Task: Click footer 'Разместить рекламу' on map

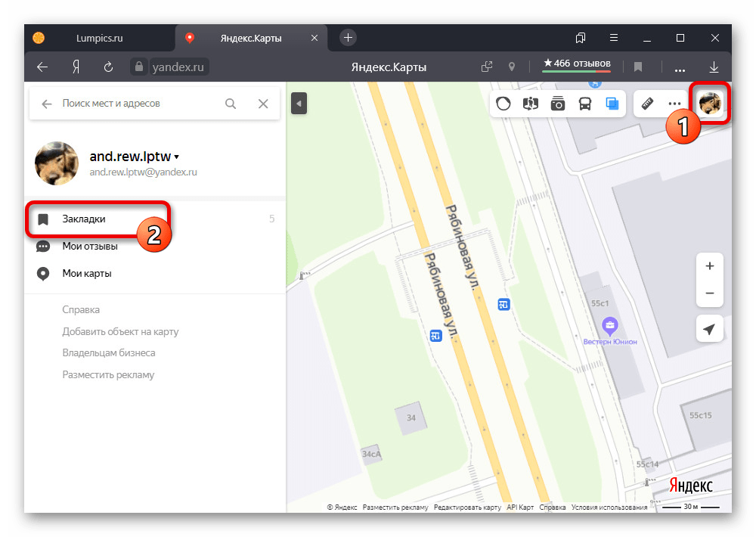Action: pyautogui.click(x=395, y=507)
